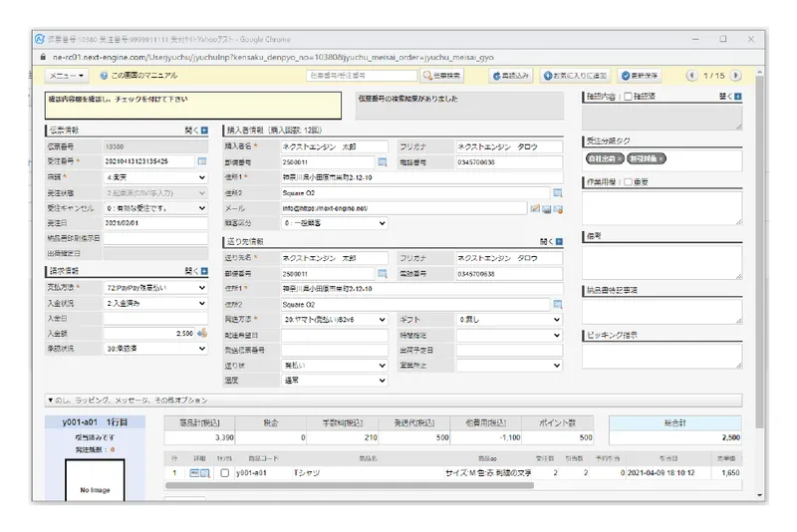Viewport: 797px width, 532px height.
Task: Open the 時間指定 dropdown
Action: [x=509, y=336]
